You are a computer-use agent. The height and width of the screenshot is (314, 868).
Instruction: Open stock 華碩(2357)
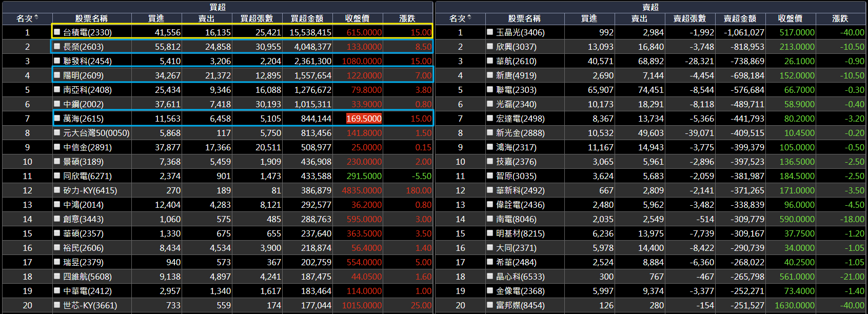tap(83, 233)
